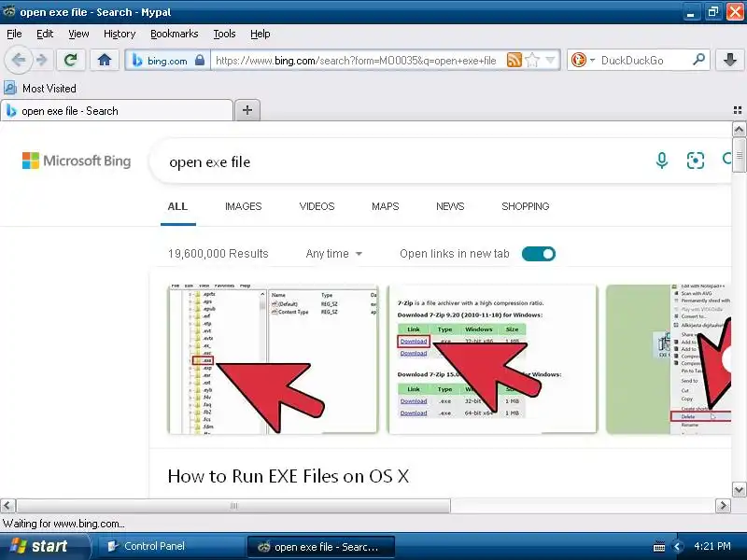Switch to the VIDEOS results tab

coord(317,206)
